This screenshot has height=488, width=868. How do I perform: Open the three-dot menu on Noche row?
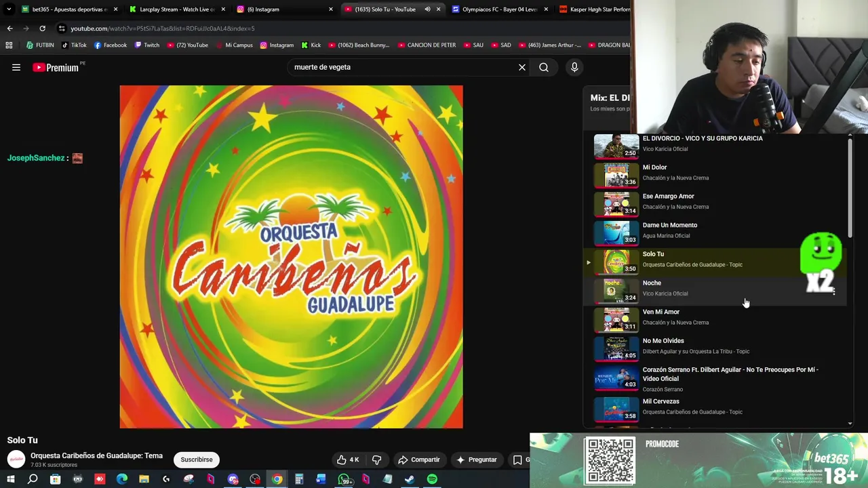(834, 291)
